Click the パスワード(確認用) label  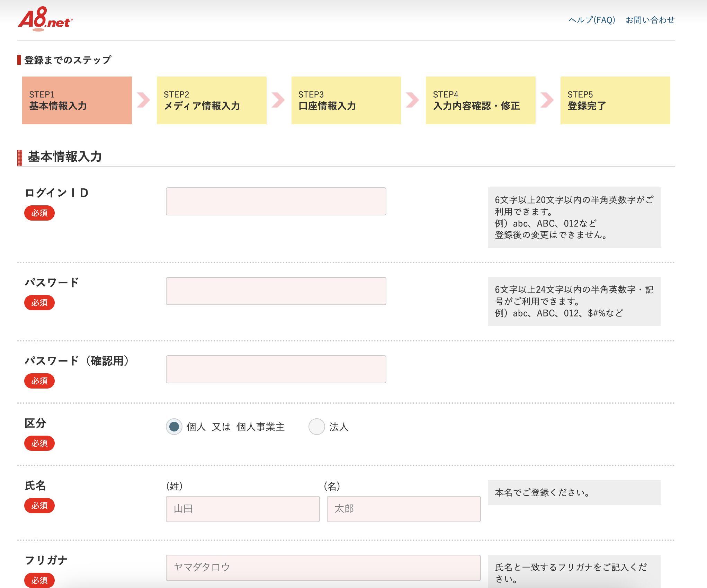point(77,361)
